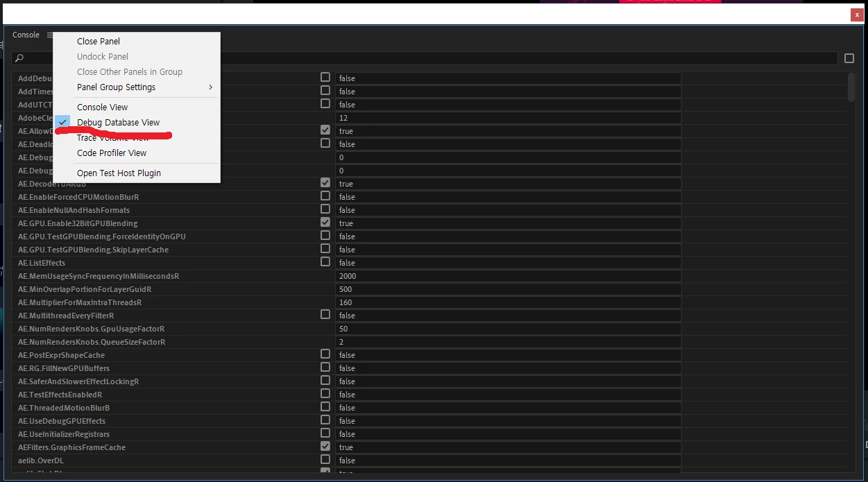Select AEFilters.GraphicsFrameCache row label

(71, 447)
